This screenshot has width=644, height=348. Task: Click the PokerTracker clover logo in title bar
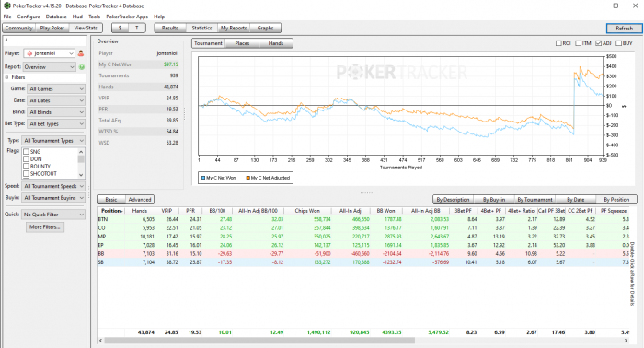point(6,6)
